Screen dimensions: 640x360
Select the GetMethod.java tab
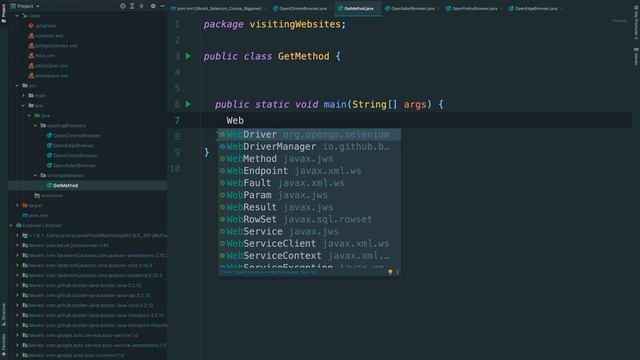point(357,8)
